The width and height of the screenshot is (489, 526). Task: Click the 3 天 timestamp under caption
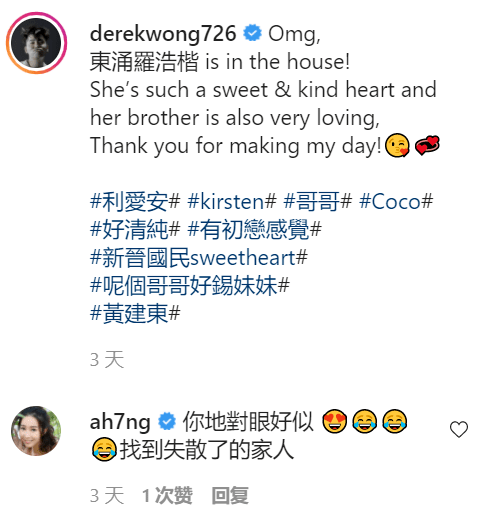pyautogui.click(x=107, y=360)
